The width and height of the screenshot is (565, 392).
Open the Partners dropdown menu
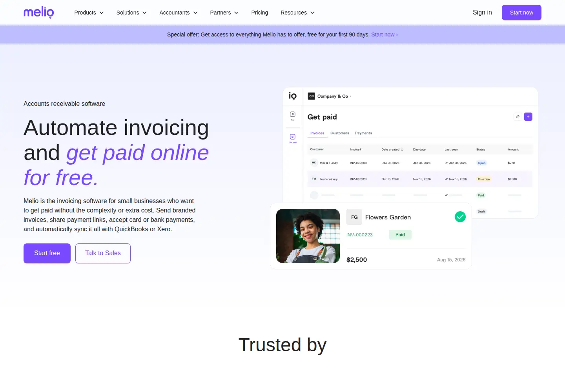[224, 13]
